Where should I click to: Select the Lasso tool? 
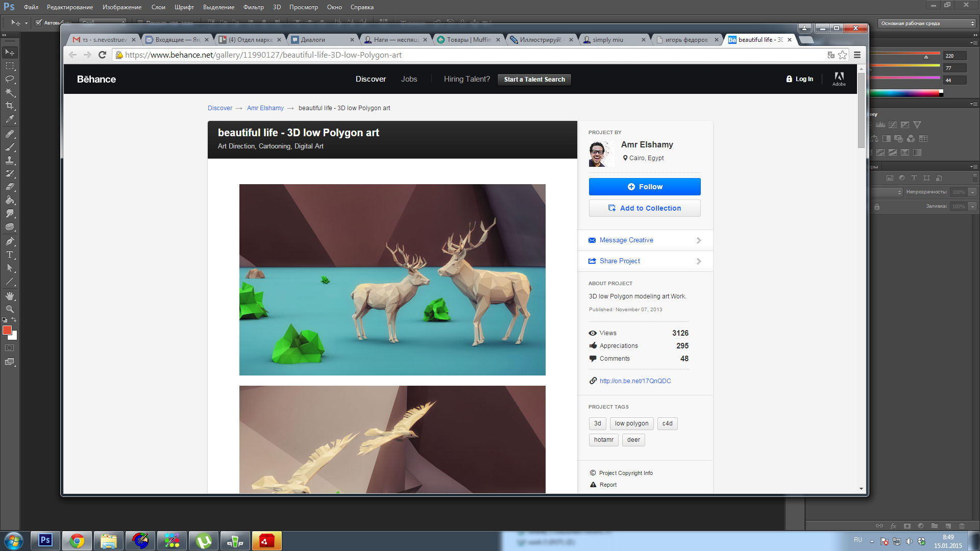coord(10,79)
